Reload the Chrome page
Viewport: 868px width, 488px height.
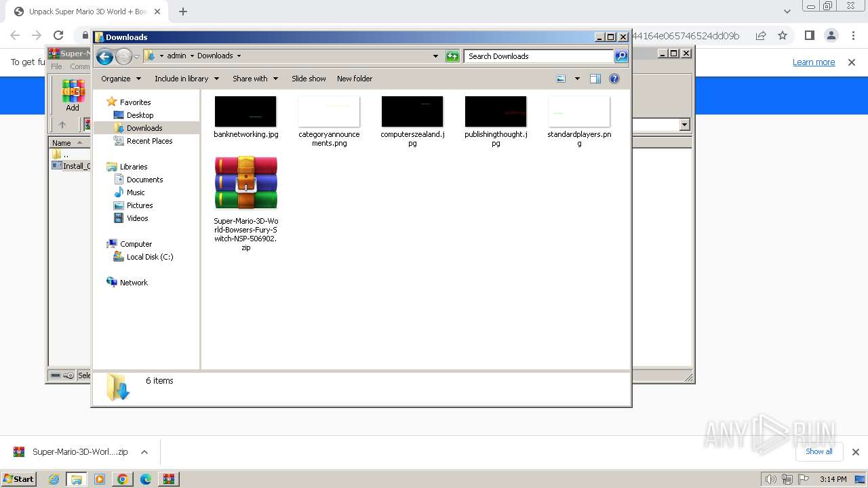58,35
